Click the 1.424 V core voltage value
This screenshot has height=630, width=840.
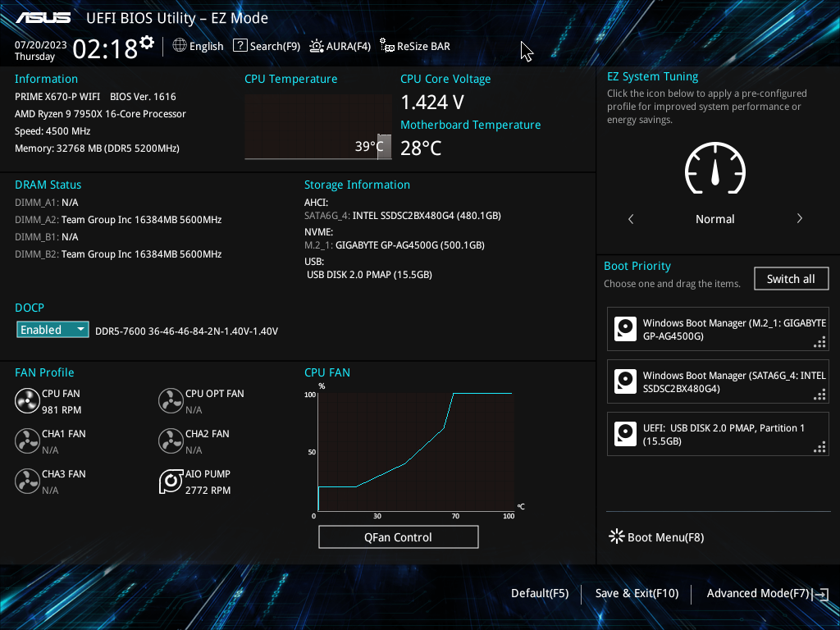coord(432,102)
